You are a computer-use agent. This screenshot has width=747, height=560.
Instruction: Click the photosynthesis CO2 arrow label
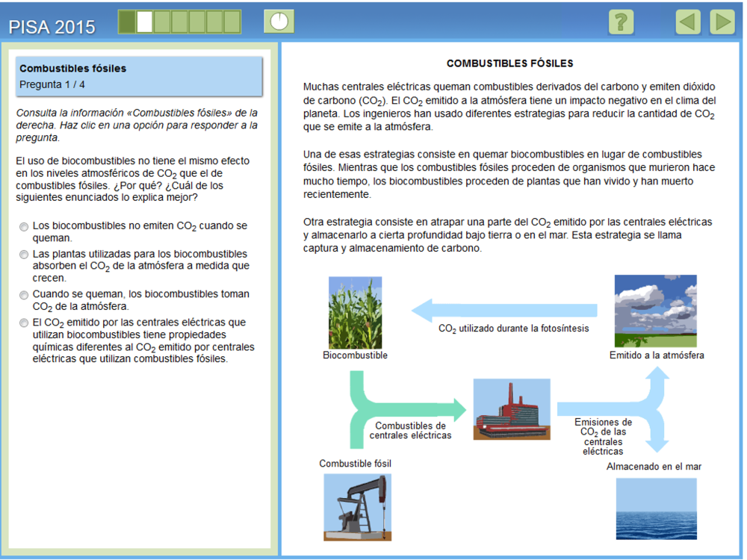pyautogui.click(x=513, y=328)
